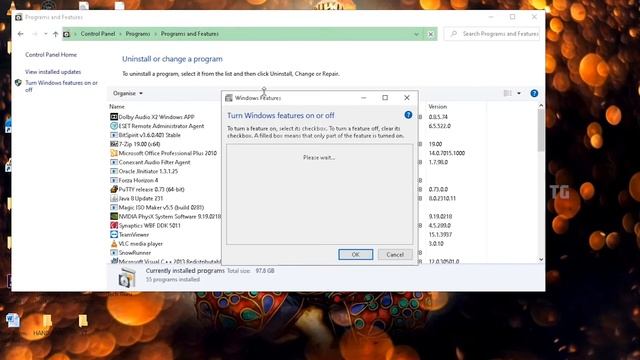Click version 15.1.3937 cell

pos(440,235)
